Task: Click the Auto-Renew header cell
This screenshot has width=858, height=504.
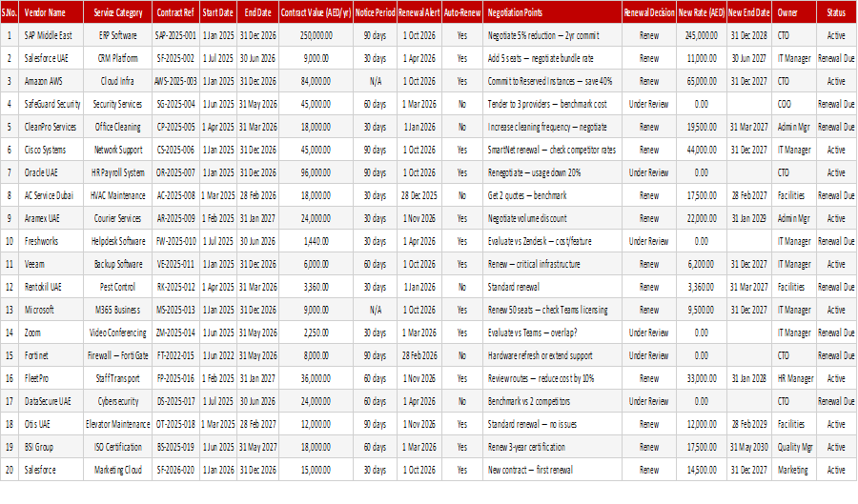Action: point(461,12)
